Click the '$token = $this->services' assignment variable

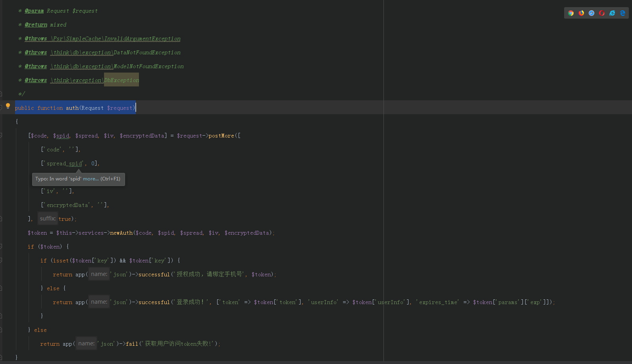click(37, 233)
